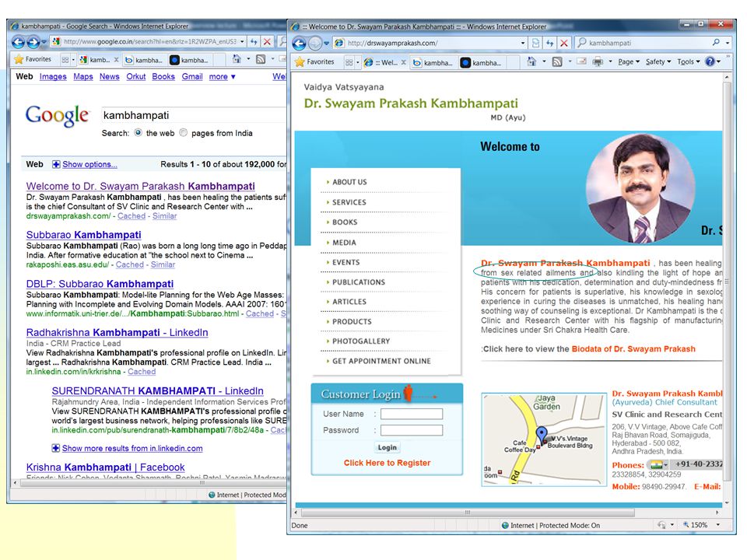Select 'pages from India' radio button

click(x=184, y=133)
